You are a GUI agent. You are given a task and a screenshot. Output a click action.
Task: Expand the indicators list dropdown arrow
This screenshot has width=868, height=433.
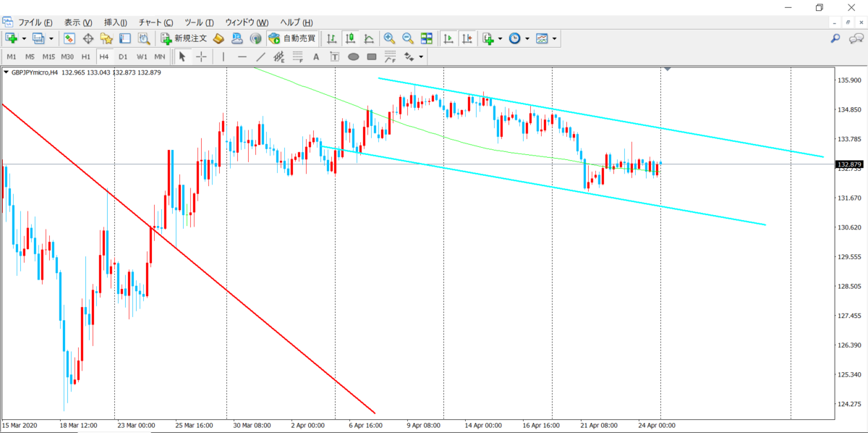[x=500, y=38]
